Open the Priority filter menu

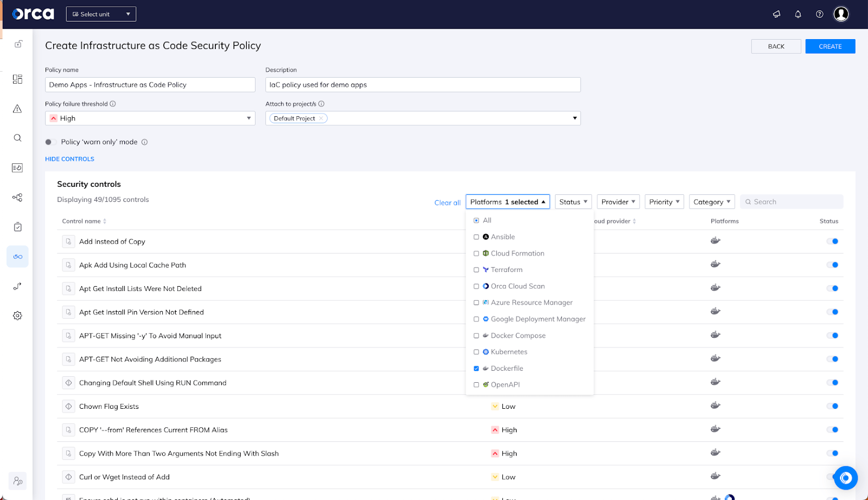tap(663, 201)
